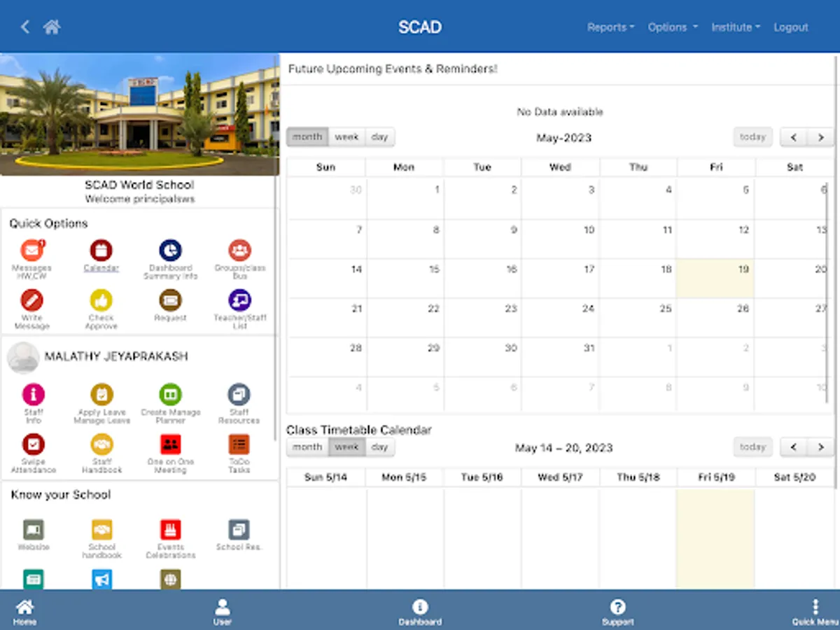Go to next week in timetable

pos(820,447)
